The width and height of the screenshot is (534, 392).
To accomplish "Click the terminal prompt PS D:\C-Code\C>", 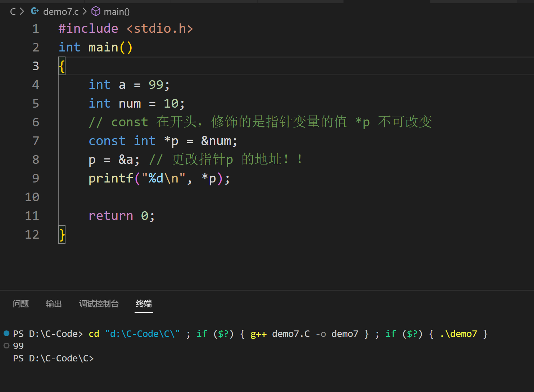I will click(53, 358).
